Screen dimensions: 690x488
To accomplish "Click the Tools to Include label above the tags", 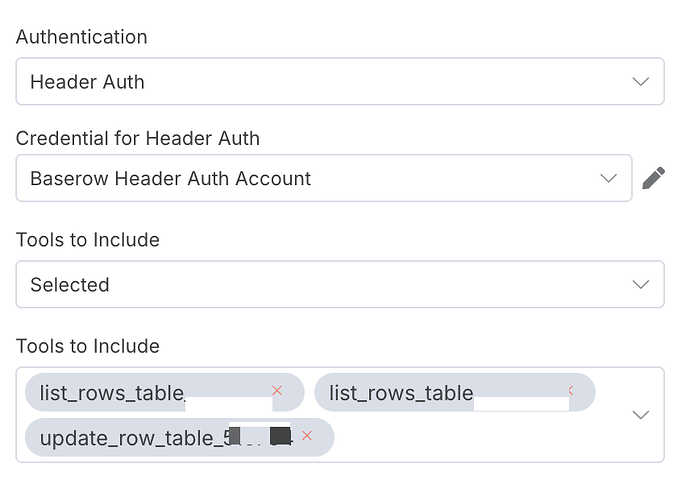I will pos(88,346).
